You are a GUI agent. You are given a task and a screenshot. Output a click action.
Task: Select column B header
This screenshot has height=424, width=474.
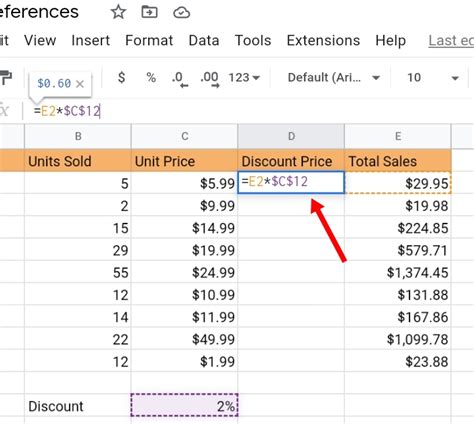(x=78, y=136)
